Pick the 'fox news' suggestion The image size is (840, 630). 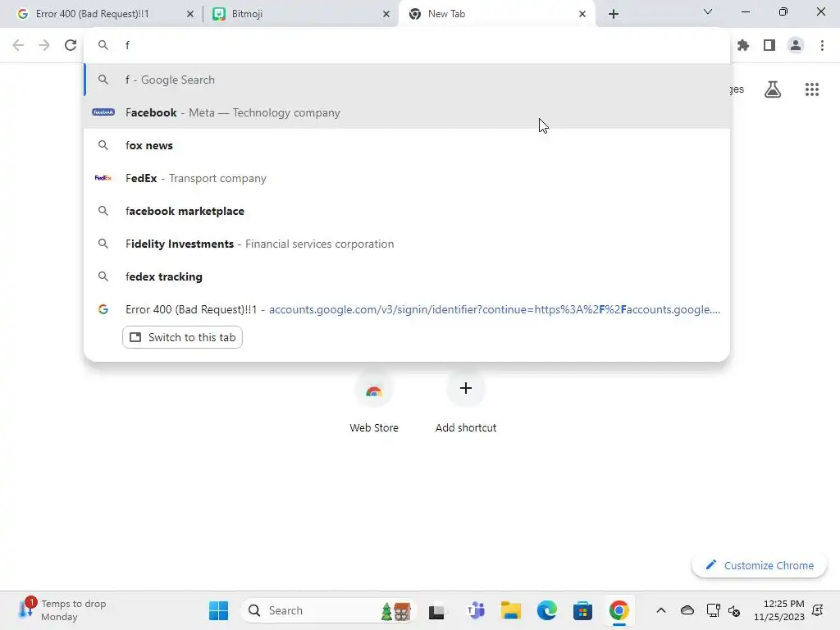point(407,145)
